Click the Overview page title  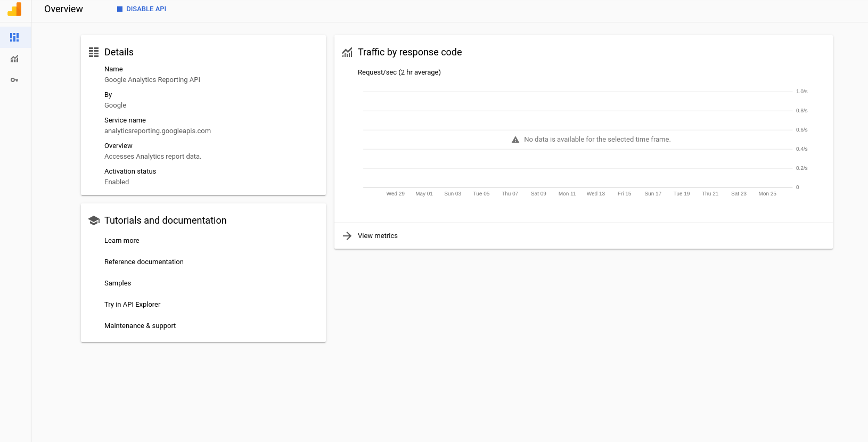pyautogui.click(x=63, y=9)
